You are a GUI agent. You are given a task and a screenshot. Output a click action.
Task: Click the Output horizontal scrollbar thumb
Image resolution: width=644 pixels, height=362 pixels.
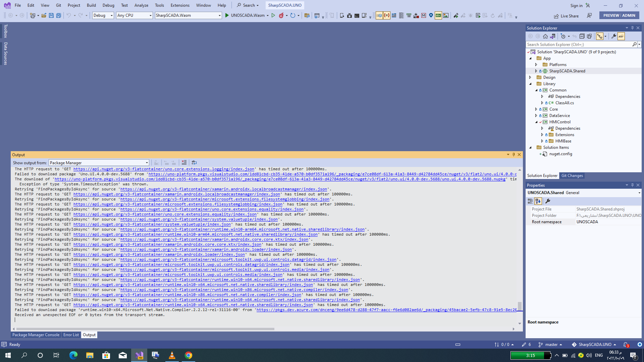coord(145,329)
